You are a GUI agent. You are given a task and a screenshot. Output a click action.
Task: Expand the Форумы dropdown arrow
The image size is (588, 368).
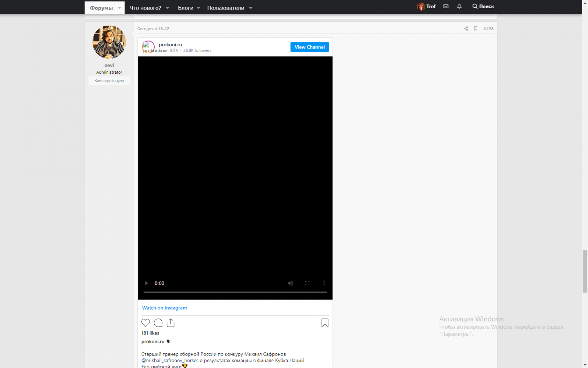(119, 8)
